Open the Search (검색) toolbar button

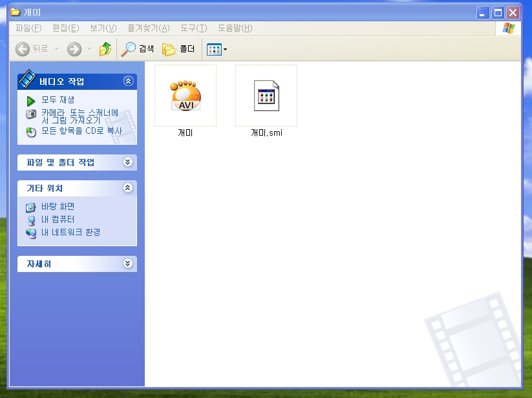pyautogui.click(x=138, y=49)
